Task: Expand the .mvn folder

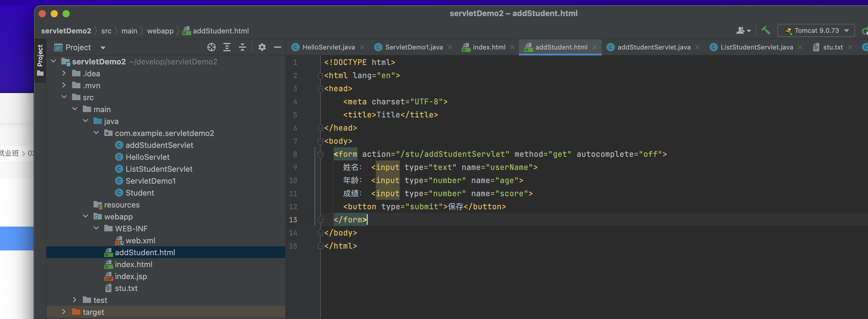Action: [64, 85]
